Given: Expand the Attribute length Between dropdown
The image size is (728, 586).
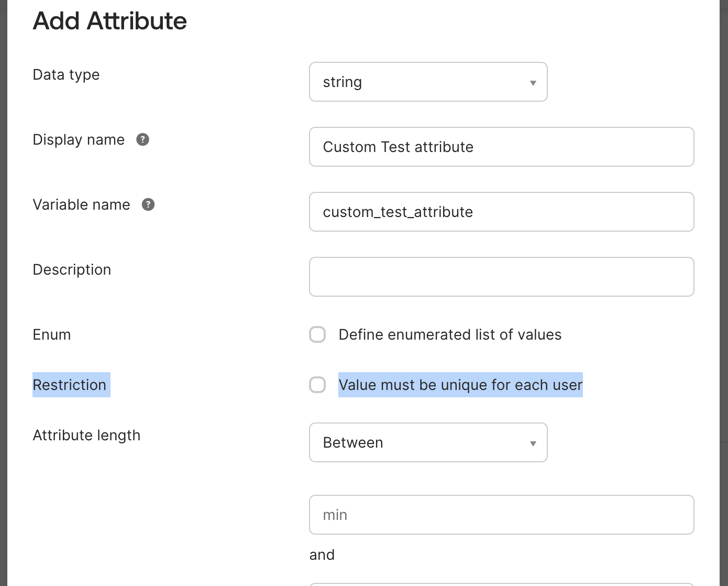Looking at the screenshot, I should [x=427, y=442].
